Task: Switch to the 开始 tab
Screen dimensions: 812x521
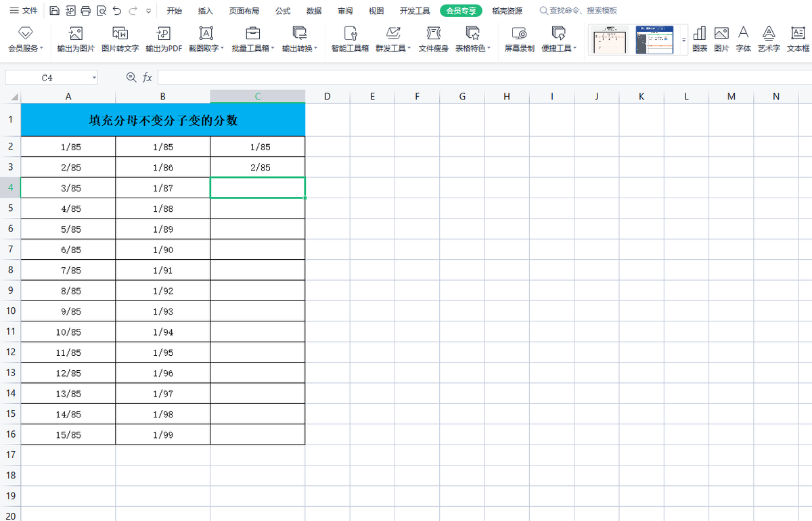Action: (x=175, y=11)
